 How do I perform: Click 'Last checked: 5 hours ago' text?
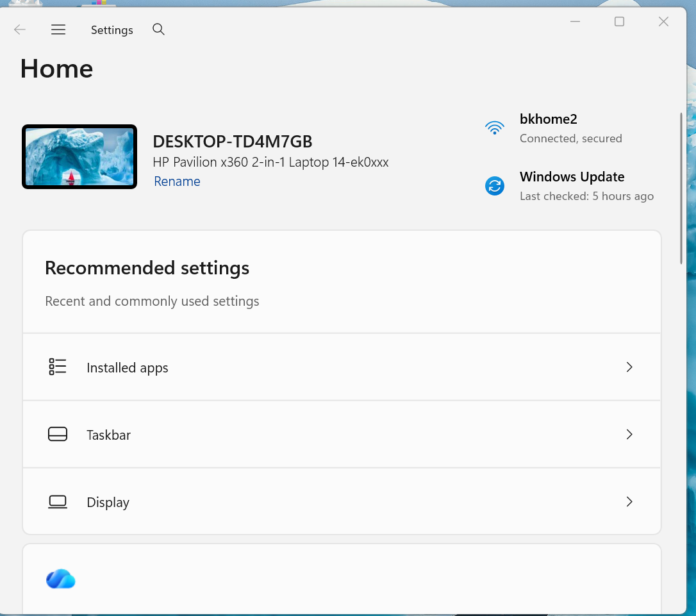pos(586,196)
